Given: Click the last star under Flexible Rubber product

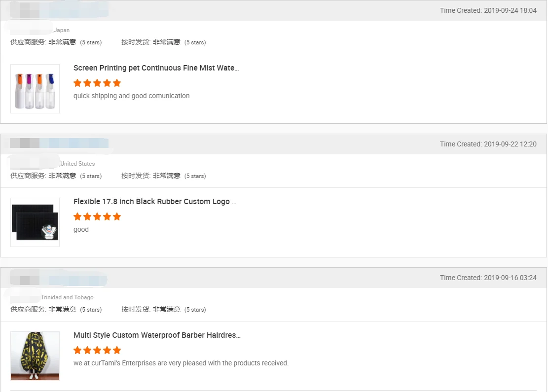Looking at the screenshot, I should (117, 216).
